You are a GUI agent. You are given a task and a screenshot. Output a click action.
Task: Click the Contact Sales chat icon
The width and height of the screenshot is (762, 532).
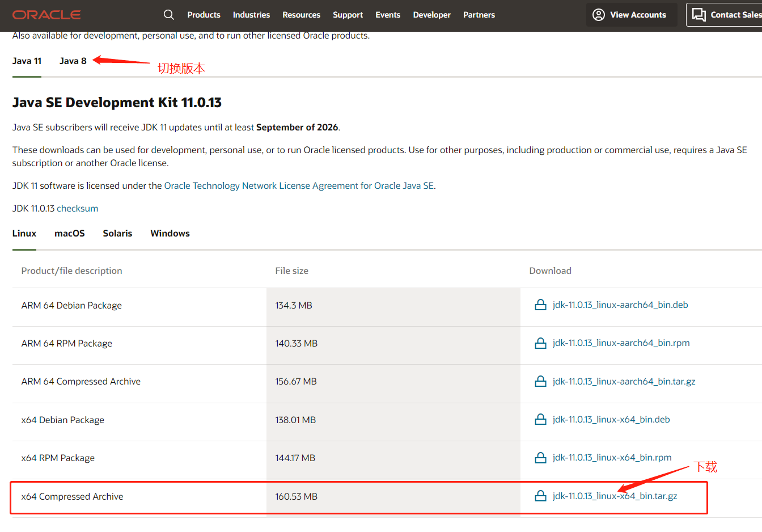point(699,15)
